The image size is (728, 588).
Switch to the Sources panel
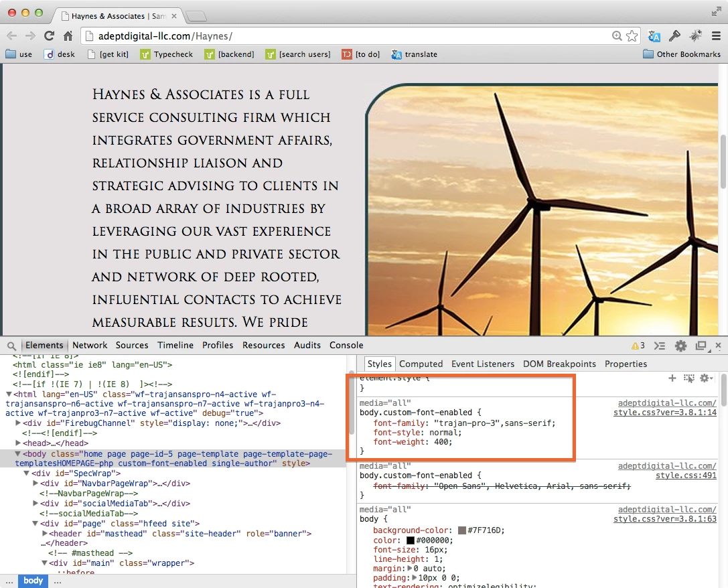point(132,346)
